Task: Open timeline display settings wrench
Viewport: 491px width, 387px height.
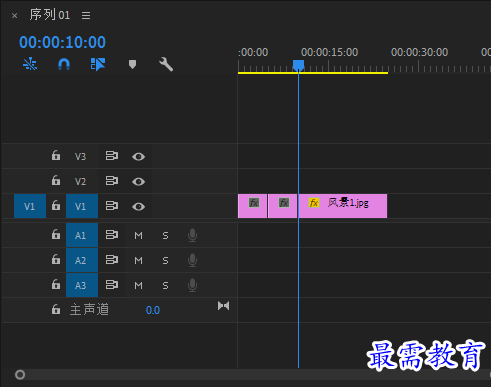Action: pyautogui.click(x=166, y=64)
